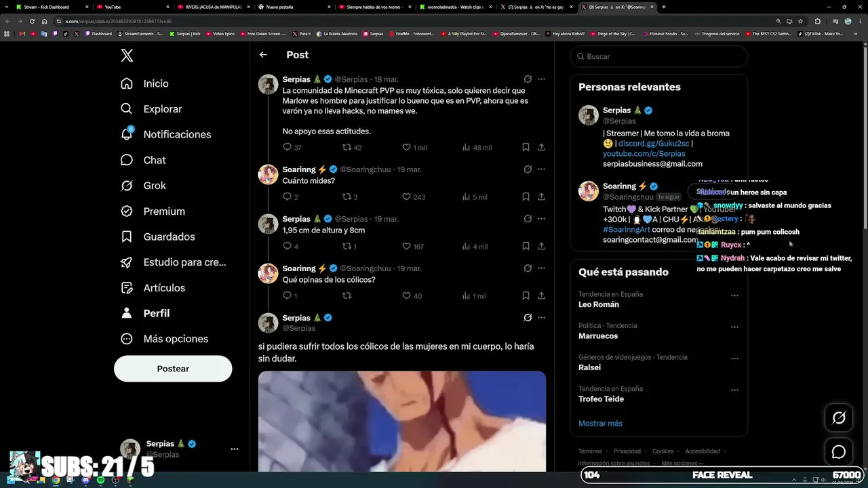Share the 'Qué opinas de los cólicos?' post
Viewport: 868px width, 488px height.
tap(541, 296)
